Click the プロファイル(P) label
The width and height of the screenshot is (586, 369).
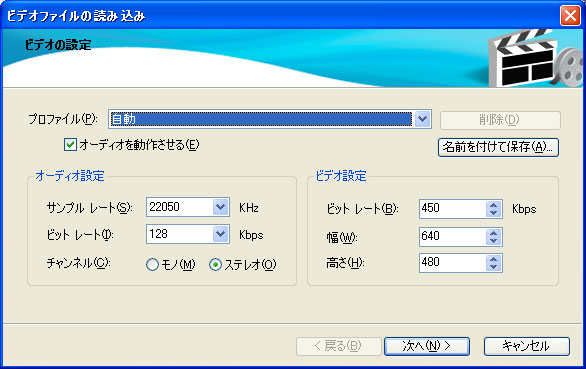coord(63,119)
